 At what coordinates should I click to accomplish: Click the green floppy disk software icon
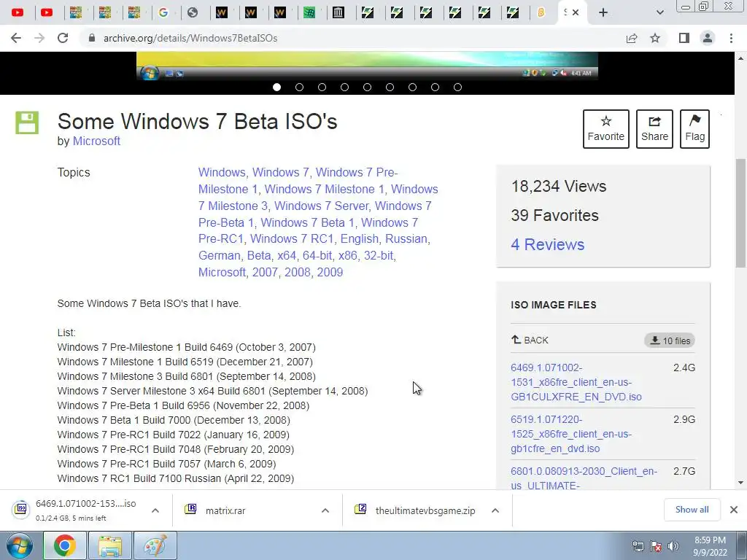tap(27, 122)
